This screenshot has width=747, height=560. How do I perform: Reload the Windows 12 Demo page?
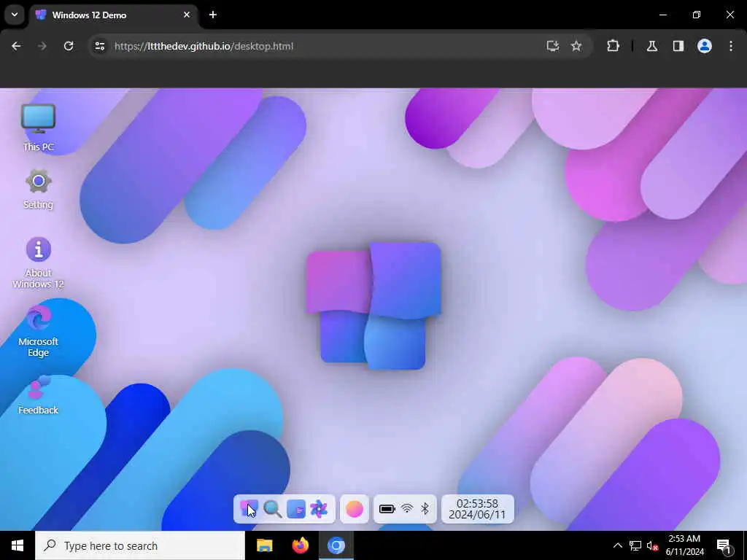pos(69,46)
